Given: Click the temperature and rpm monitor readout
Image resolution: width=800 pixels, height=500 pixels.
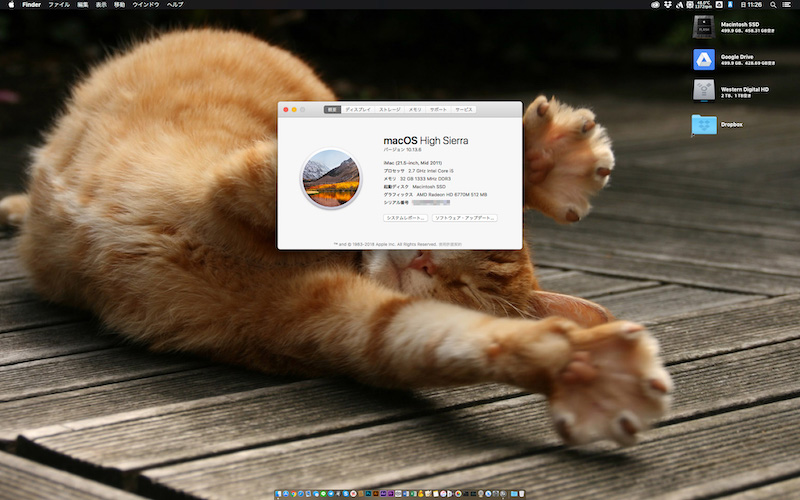Looking at the screenshot, I should click(704, 5).
